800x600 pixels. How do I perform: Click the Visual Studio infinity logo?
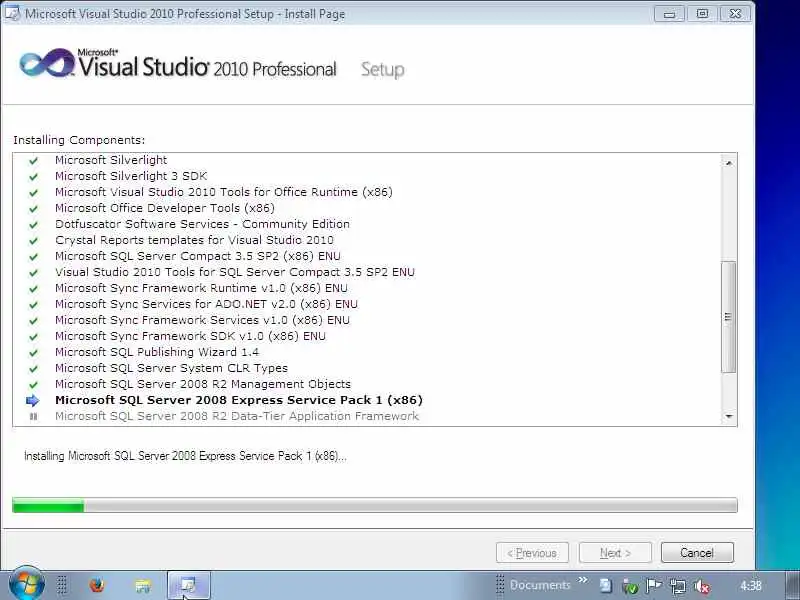(x=47, y=63)
